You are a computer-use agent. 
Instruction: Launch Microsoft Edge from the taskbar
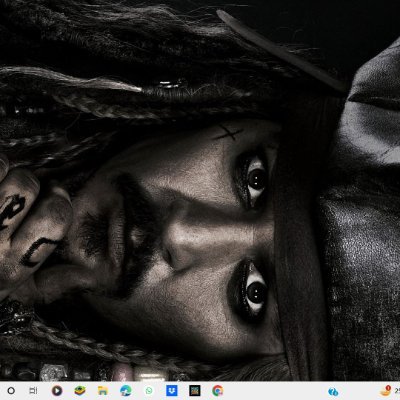tap(126, 390)
